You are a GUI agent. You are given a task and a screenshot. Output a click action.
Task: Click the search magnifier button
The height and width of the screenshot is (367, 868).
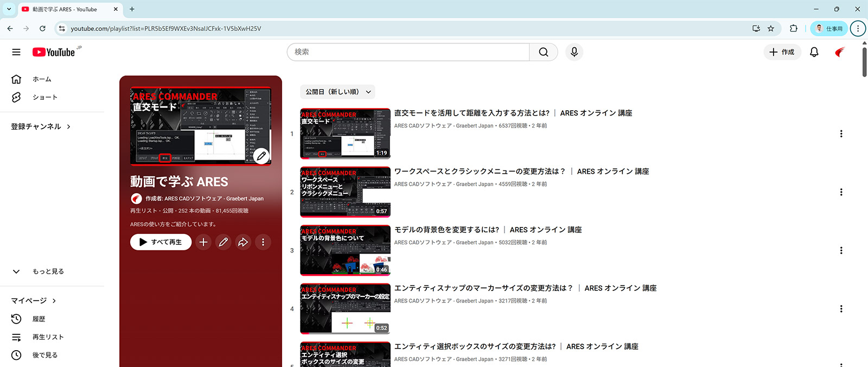coord(544,52)
